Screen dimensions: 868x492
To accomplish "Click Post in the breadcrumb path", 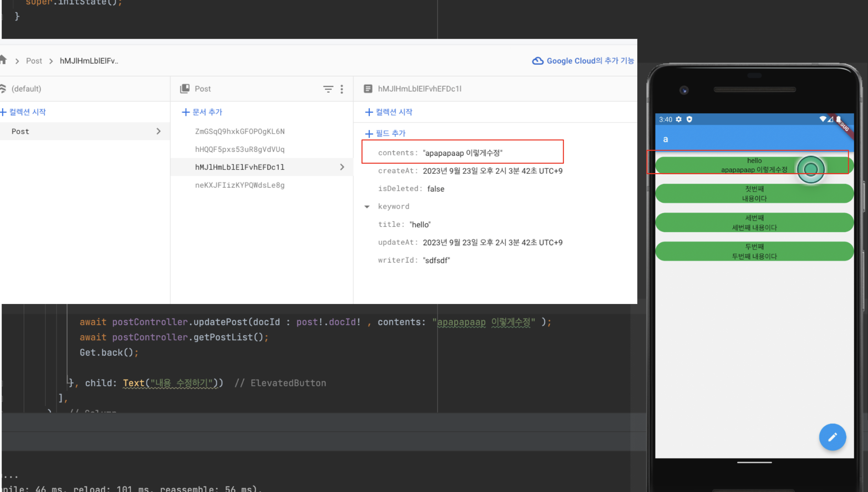I will coord(34,61).
